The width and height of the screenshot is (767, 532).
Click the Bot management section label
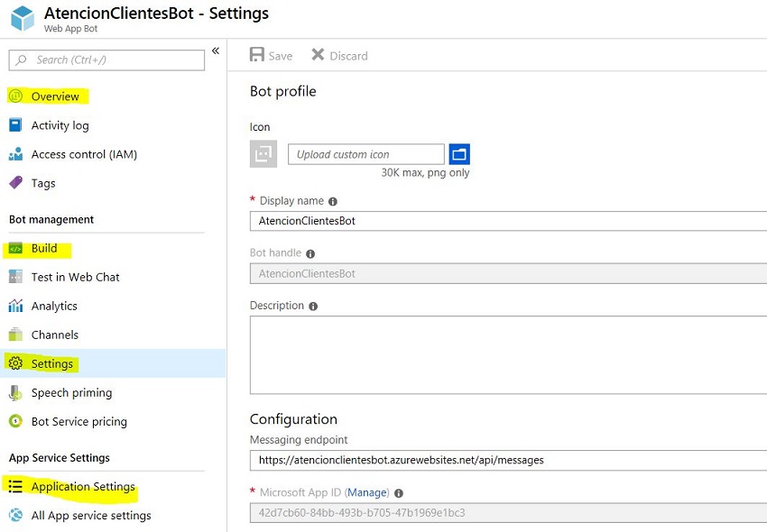(x=51, y=219)
